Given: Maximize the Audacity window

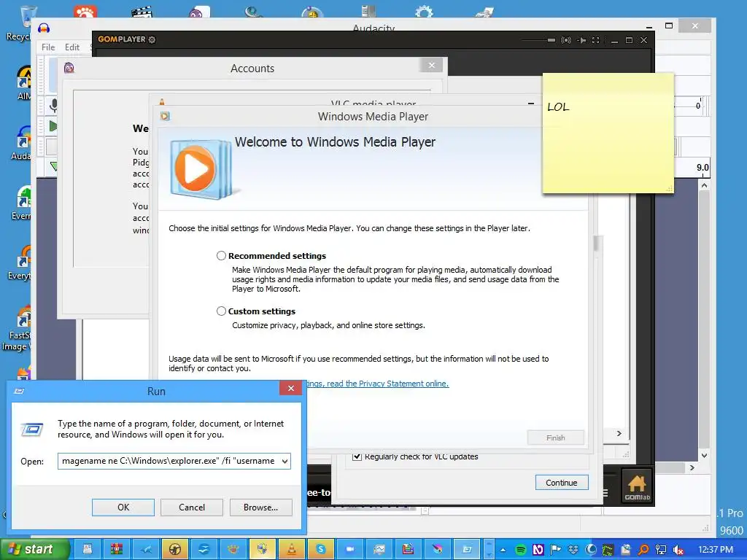Looking at the screenshot, I should pos(669,26).
